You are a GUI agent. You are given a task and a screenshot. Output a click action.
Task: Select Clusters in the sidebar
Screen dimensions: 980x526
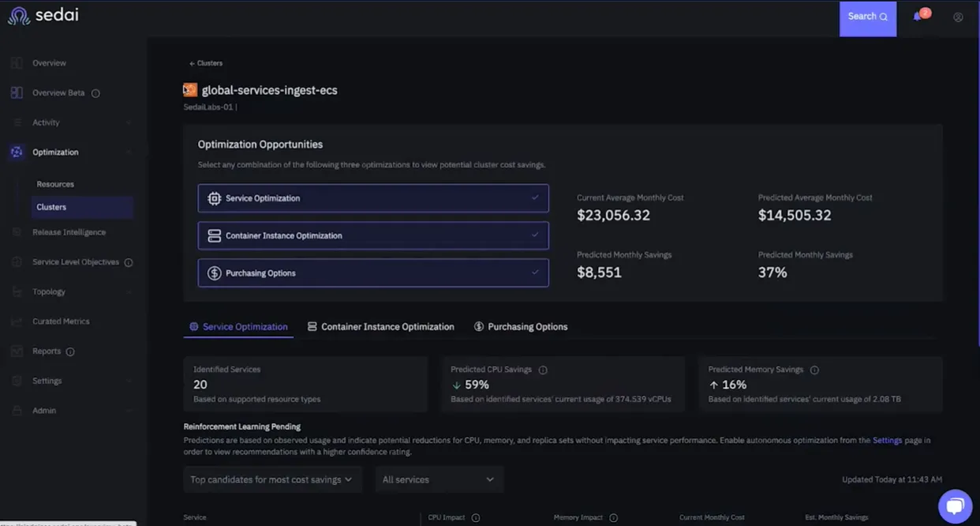pos(82,207)
